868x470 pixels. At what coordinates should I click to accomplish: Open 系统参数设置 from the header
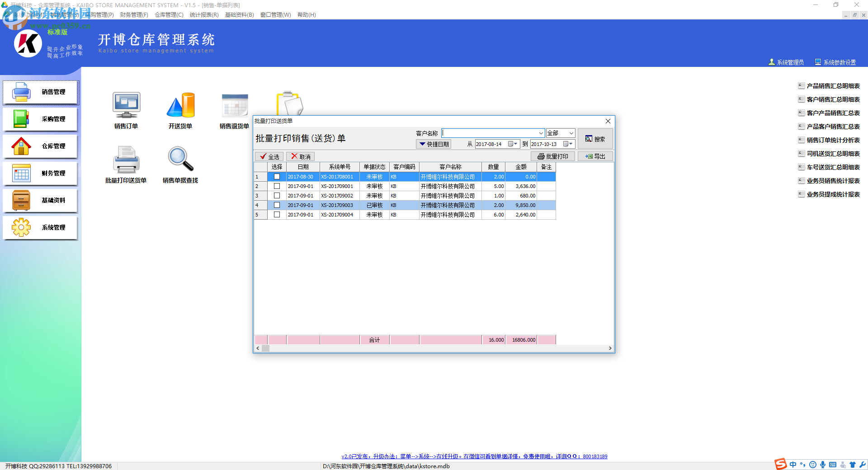click(835, 62)
